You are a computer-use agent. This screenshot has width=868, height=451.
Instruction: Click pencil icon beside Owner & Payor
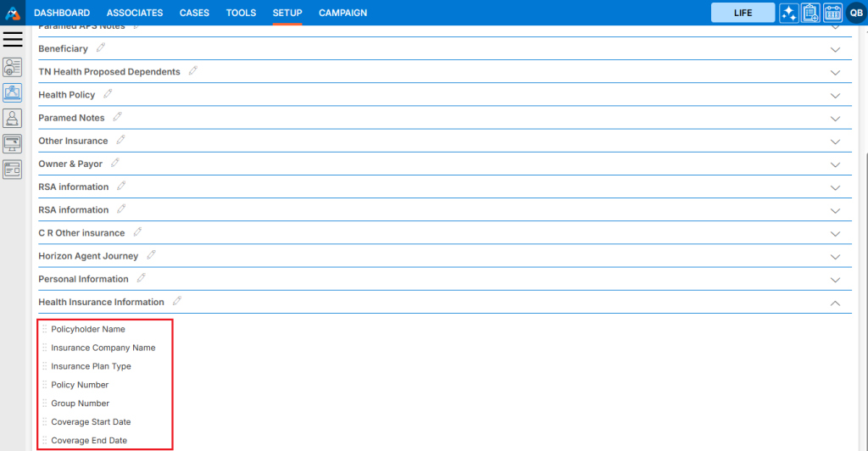pyautogui.click(x=115, y=163)
